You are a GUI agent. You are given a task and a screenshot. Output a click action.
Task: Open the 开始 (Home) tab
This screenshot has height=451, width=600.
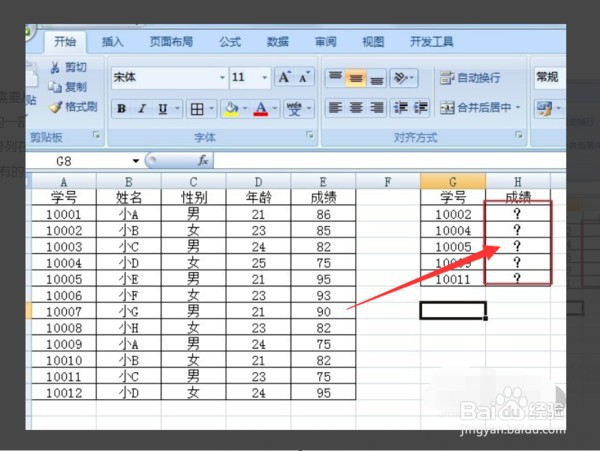click(65, 42)
